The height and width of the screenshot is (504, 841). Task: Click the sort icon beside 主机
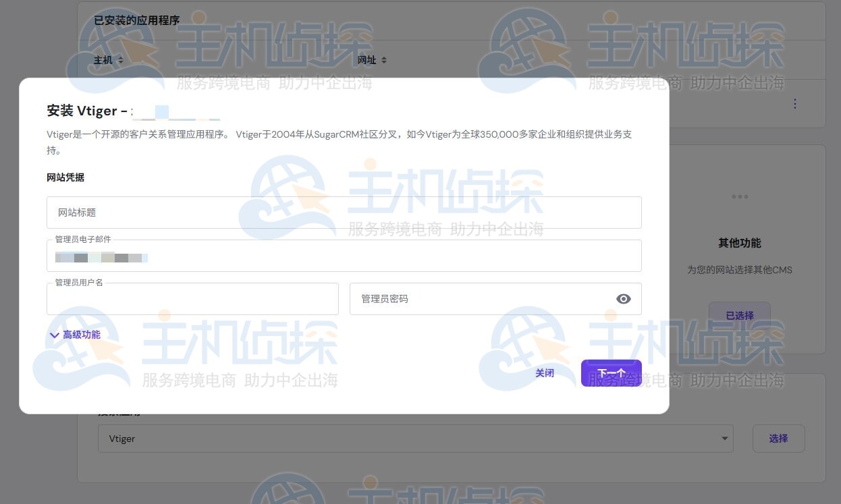click(119, 60)
